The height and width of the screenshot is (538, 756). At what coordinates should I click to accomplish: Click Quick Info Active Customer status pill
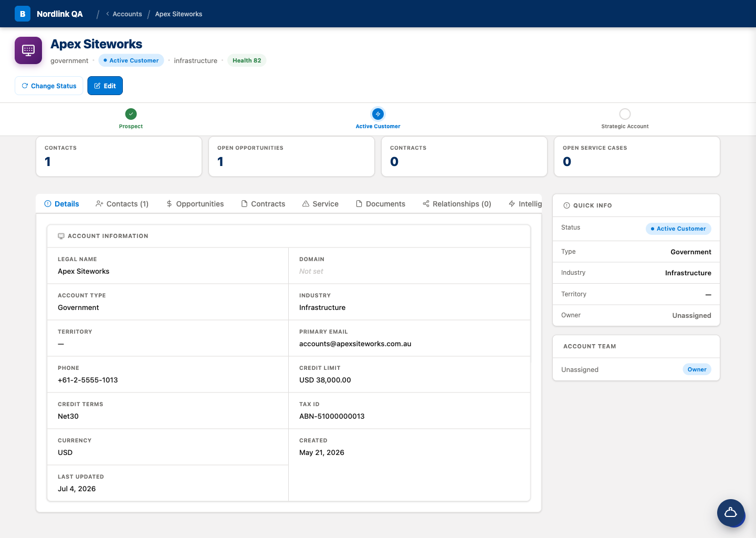[x=678, y=229]
